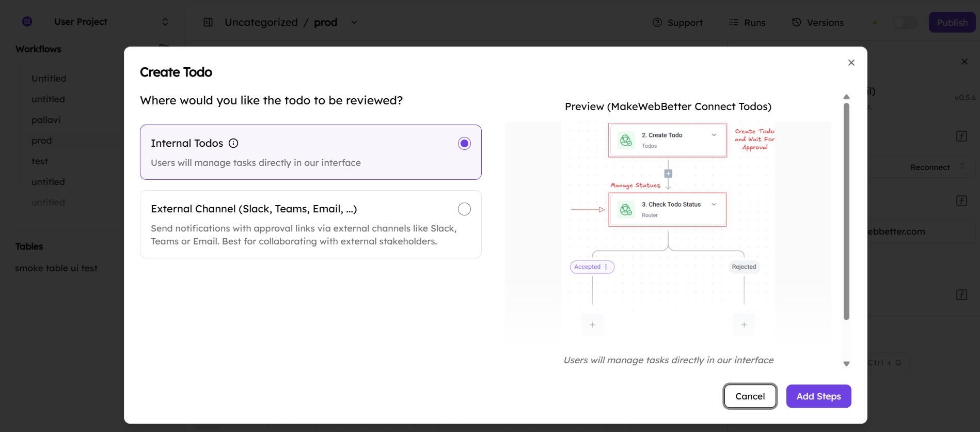Screen dimensions: 980x432
Task: Expand the Create Todo step chevron
Action: 714,135
